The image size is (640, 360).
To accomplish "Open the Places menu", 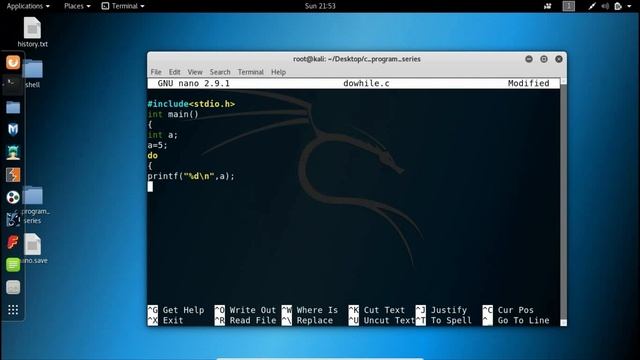I will pos(77,6).
